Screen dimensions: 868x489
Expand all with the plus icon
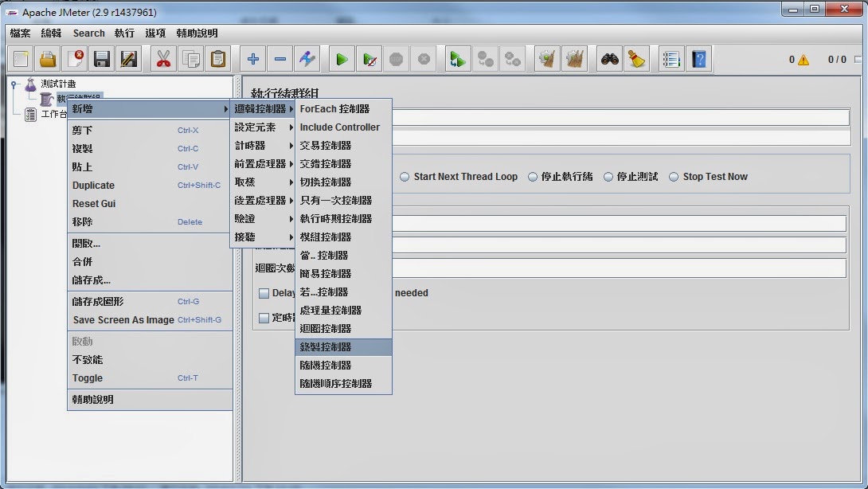coord(253,59)
